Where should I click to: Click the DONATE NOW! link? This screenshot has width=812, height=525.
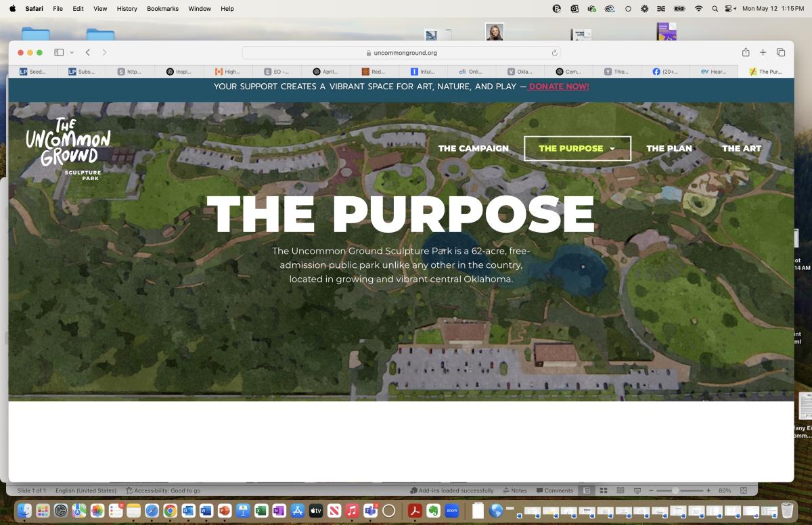tap(559, 87)
